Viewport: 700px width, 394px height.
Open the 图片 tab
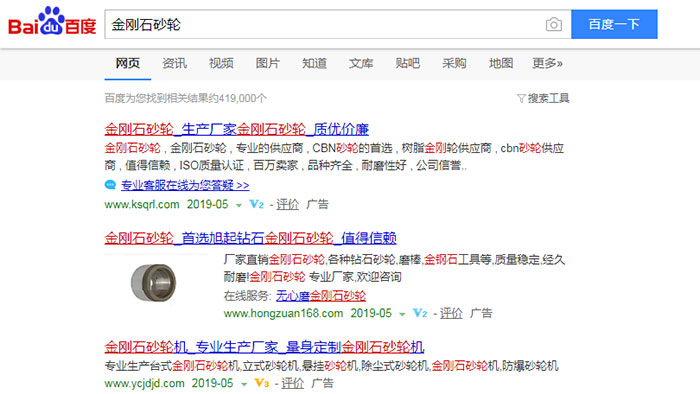click(267, 63)
